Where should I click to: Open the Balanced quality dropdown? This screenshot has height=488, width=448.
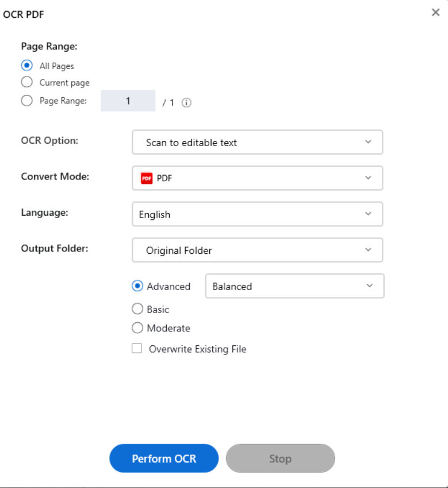tap(294, 286)
